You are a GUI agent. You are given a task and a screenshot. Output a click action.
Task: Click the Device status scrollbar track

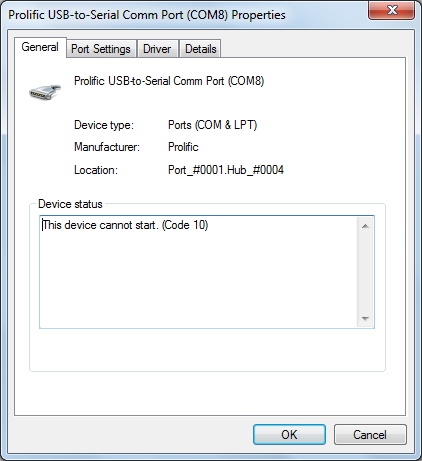[365, 272]
